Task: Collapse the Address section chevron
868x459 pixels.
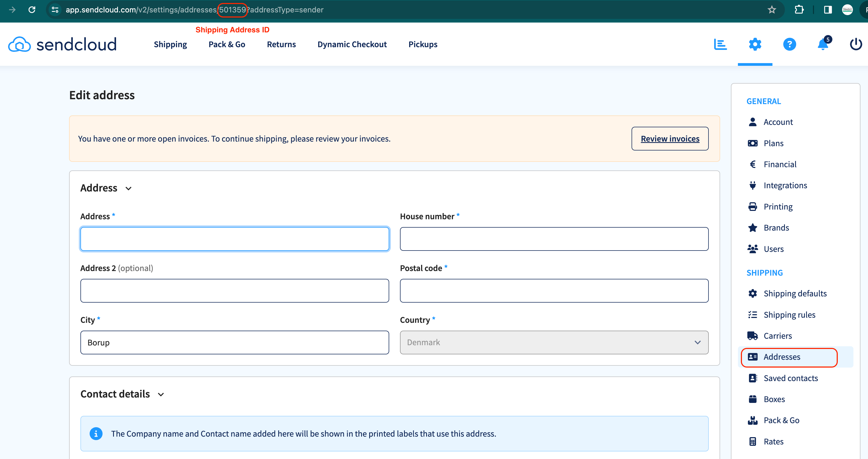Action: tap(128, 188)
